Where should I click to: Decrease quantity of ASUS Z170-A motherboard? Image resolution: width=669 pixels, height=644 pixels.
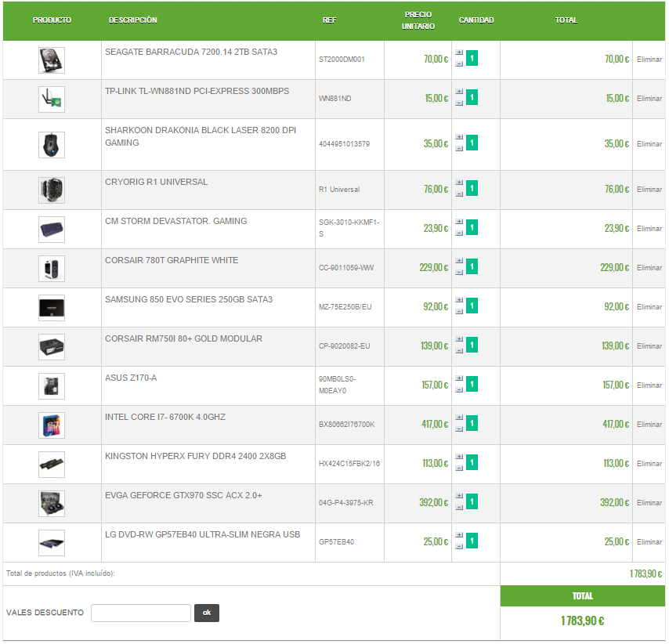[459, 390]
